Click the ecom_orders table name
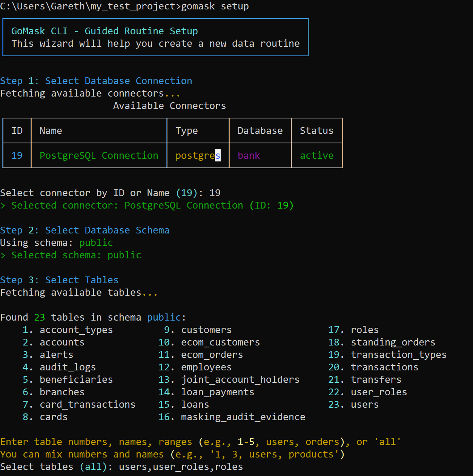Image resolution: width=473 pixels, height=476 pixels. [x=212, y=355]
